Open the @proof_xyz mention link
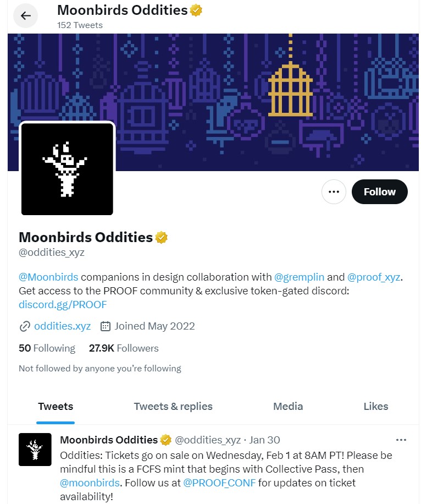 [374, 277]
